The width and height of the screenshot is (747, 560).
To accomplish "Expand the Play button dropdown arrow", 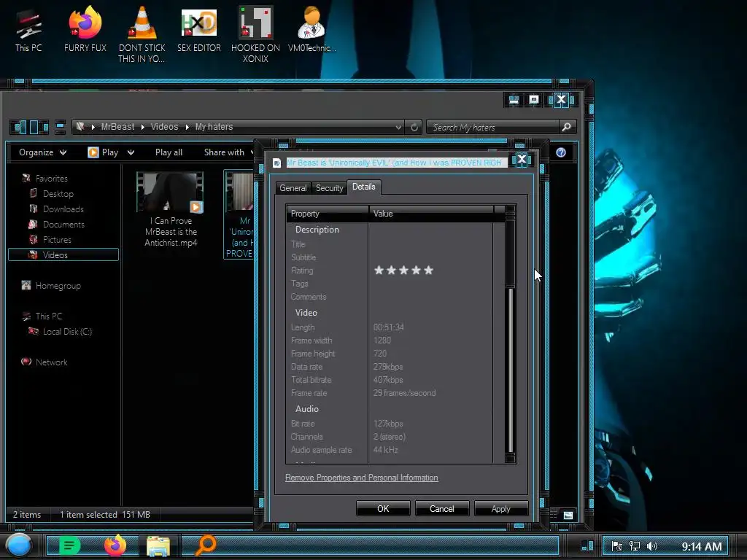I will (x=131, y=152).
